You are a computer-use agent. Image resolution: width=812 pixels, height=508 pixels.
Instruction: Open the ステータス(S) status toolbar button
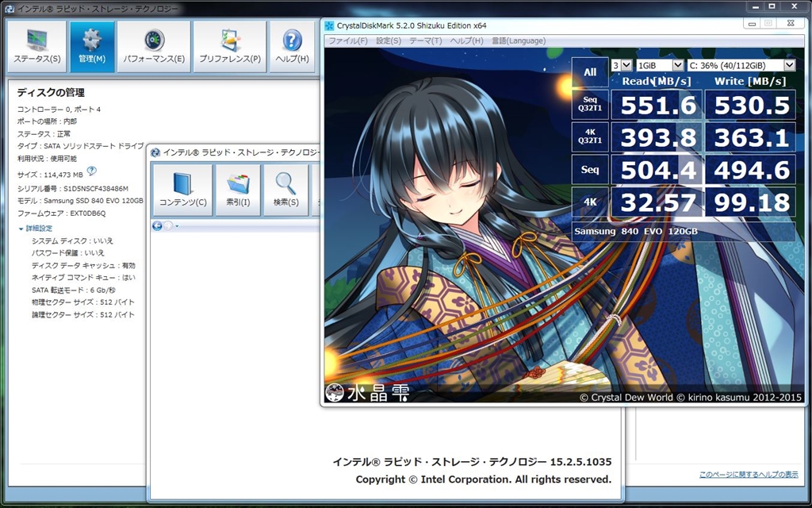tap(36, 47)
